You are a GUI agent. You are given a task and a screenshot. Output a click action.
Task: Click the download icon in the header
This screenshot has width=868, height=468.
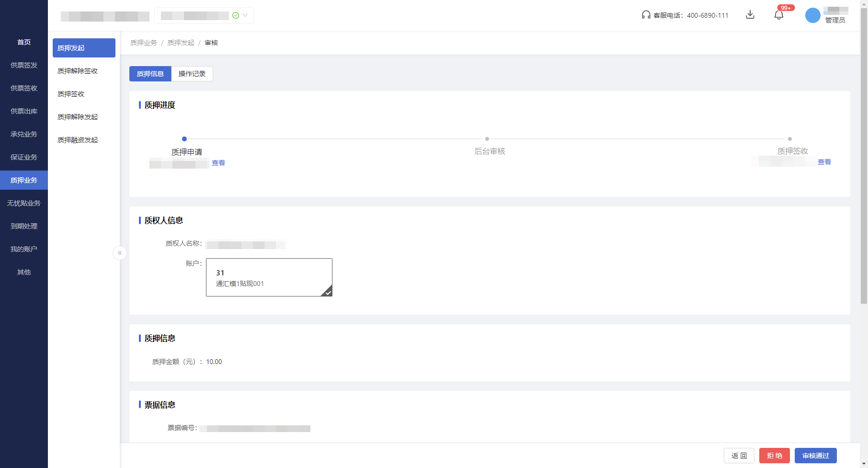(x=750, y=15)
